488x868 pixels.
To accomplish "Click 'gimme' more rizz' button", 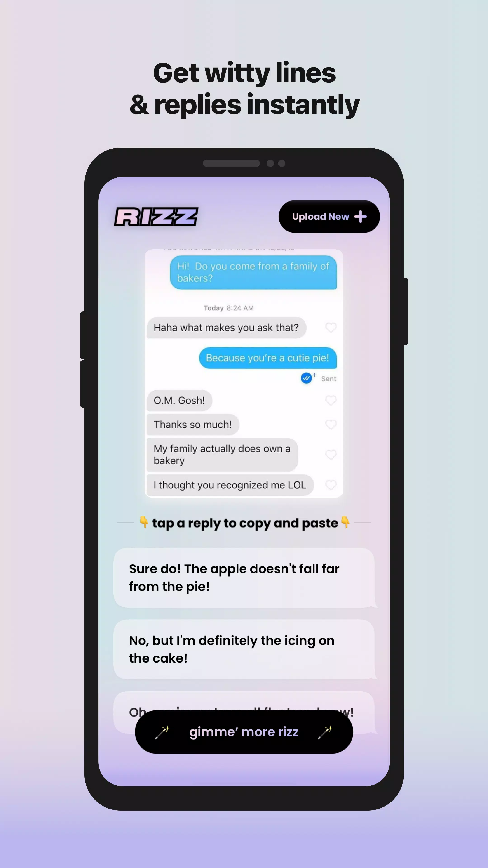I will click(x=244, y=732).
